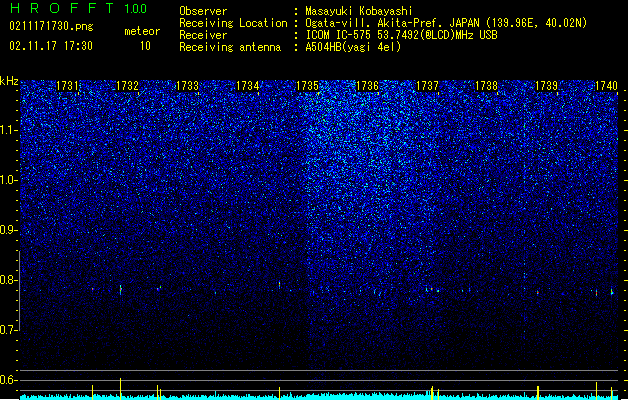Click the 1737 time marker
629x400 pixels.
point(428,85)
